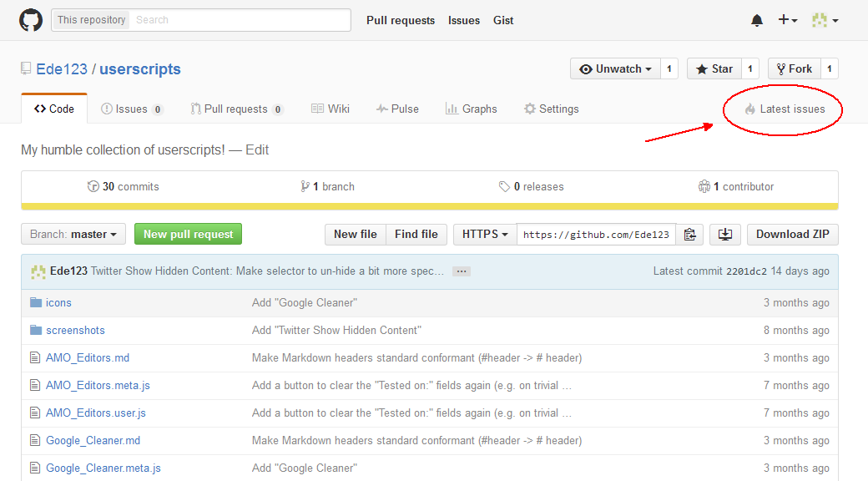This screenshot has height=481, width=868.
Task: Click the icons folder icon
Action: 36,302
